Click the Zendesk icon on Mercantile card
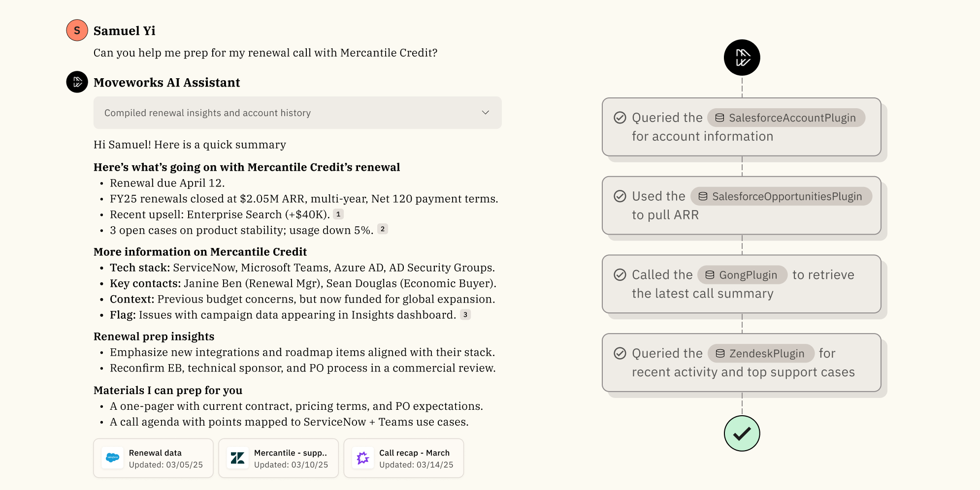 pos(237,458)
